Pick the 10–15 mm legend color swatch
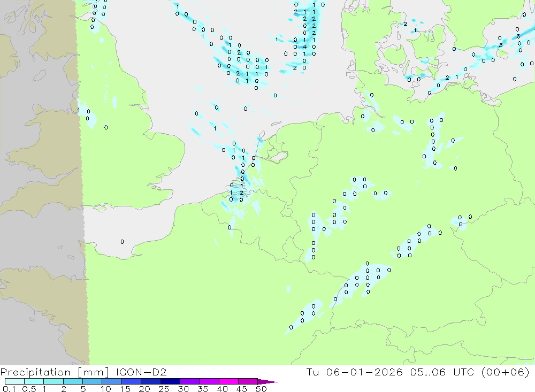 coord(112,381)
